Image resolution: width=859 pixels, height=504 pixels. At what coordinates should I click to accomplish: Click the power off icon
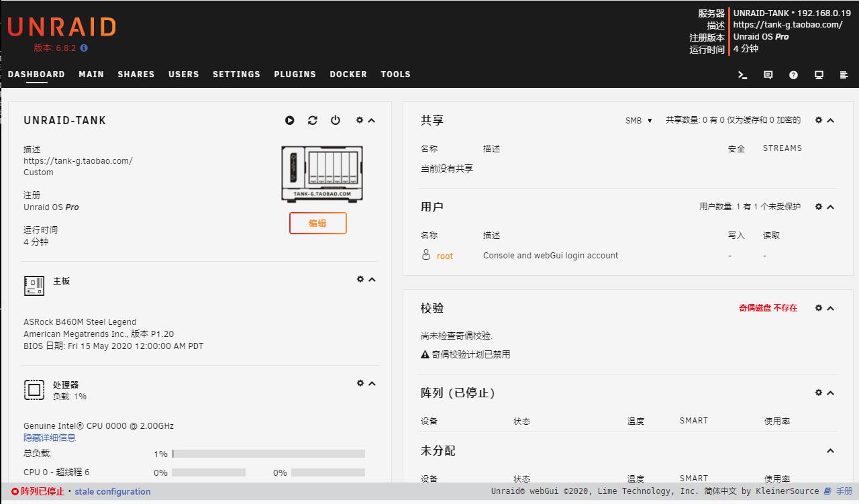coord(336,120)
